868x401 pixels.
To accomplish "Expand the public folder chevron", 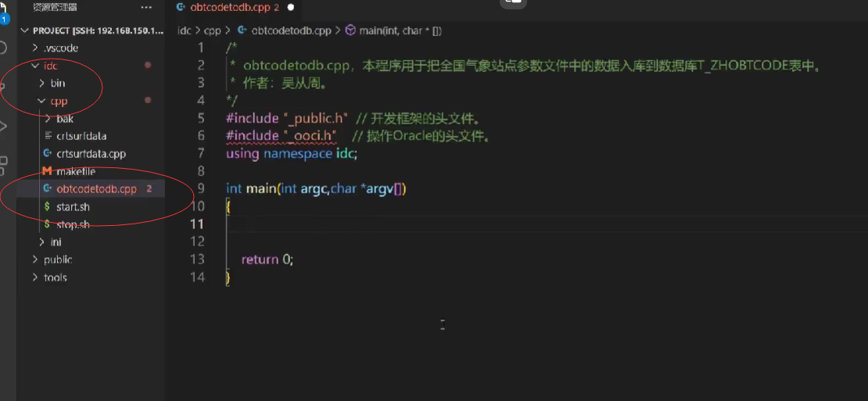I will 35,260.
